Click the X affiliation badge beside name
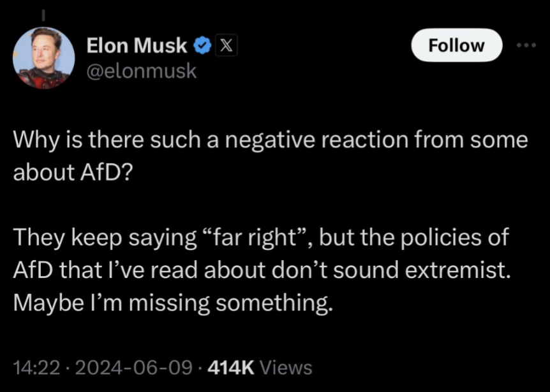The width and height of the screenshot is (550, 392). pos(226,46)
